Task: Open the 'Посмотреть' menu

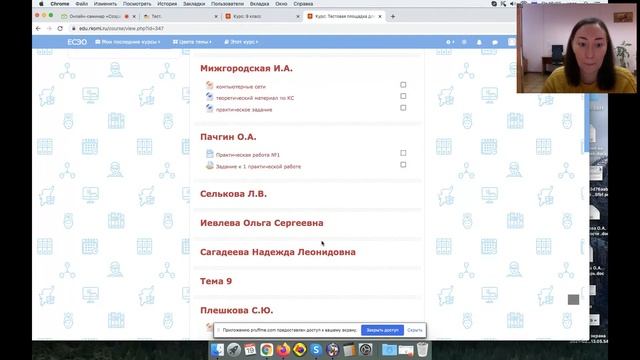Action: coord(137,4)
